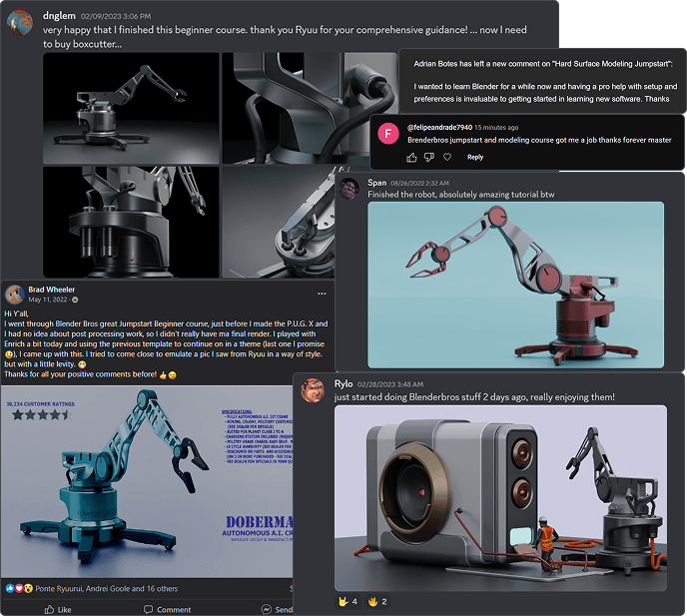The height and width of the screenshot is (616, 687).
Task: Click the 08/26/2022 2:32 AM timestamp
Action: pyautogui.click(x=419, y=183)
